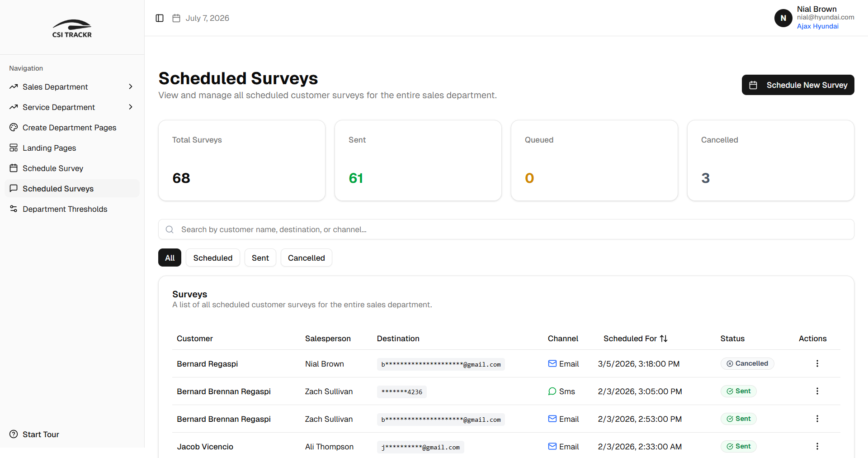Click customer name Jacob Vicencio
Image resolution: width=868 pixels, height=458 pixels.
click(205, 447)
